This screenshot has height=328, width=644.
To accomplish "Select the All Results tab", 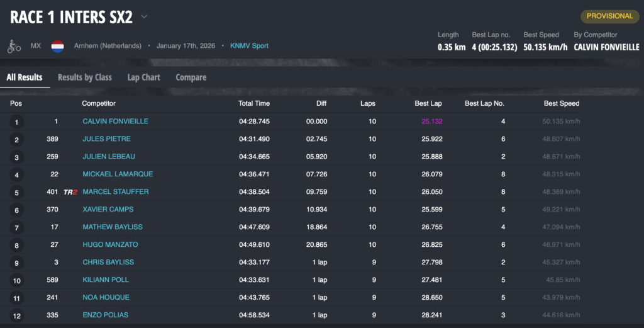I will click(x=25, y=77).
